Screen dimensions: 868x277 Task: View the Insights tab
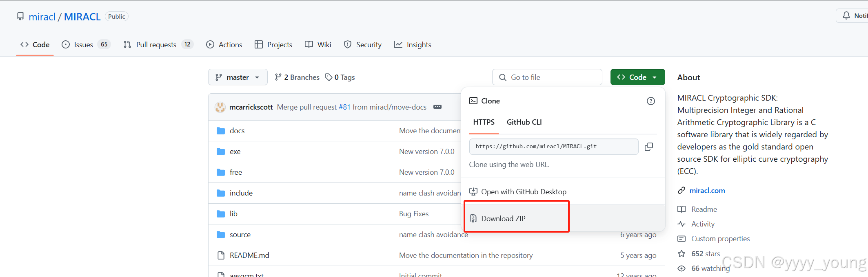(x=413, y=44)
